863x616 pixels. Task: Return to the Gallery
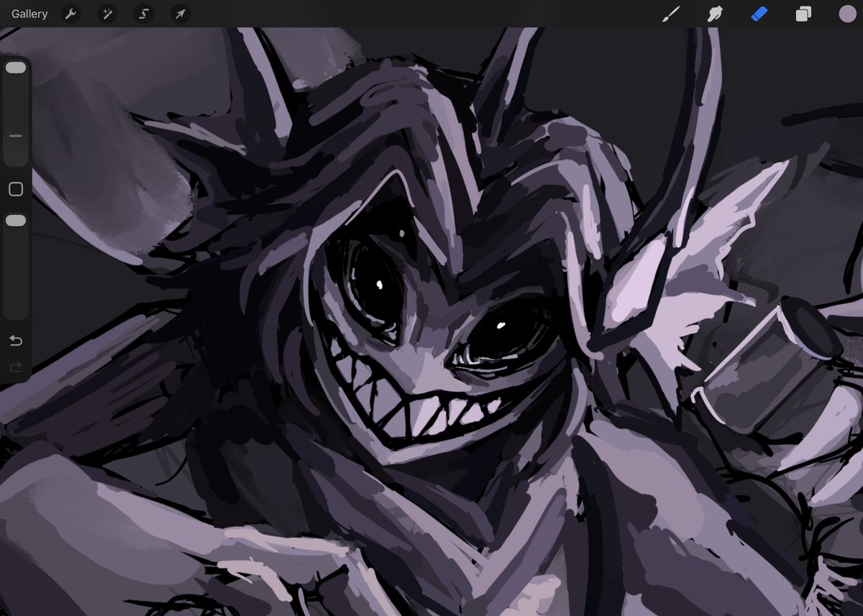[x=29, y=14]
